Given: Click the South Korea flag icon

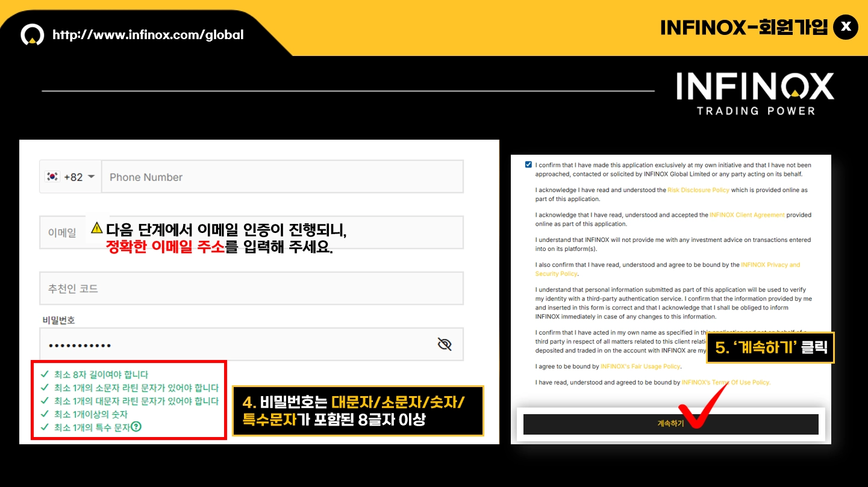Looking at the screenshot, I should coord(52,177).
